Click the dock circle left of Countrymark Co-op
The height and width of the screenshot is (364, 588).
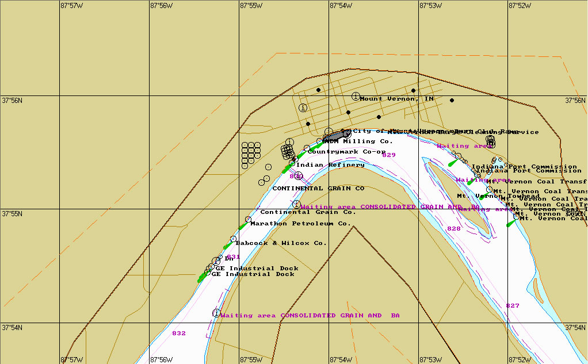[307, 148]
